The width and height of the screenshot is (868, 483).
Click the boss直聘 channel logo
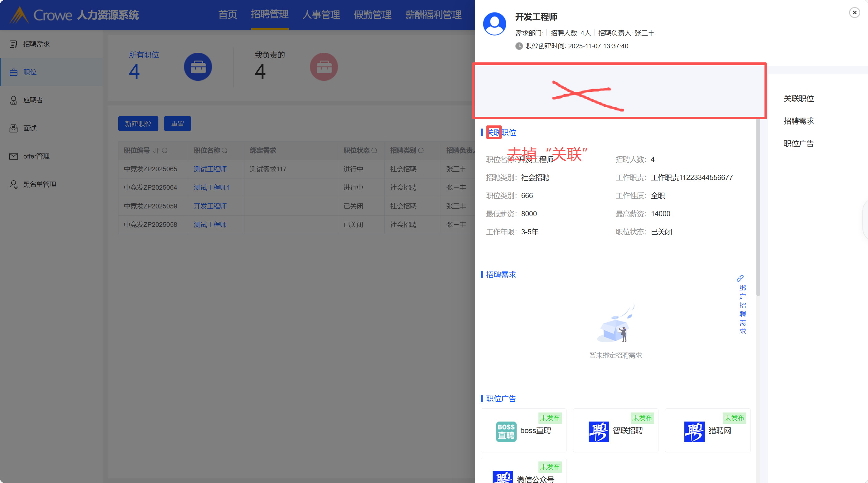(506, 432)
